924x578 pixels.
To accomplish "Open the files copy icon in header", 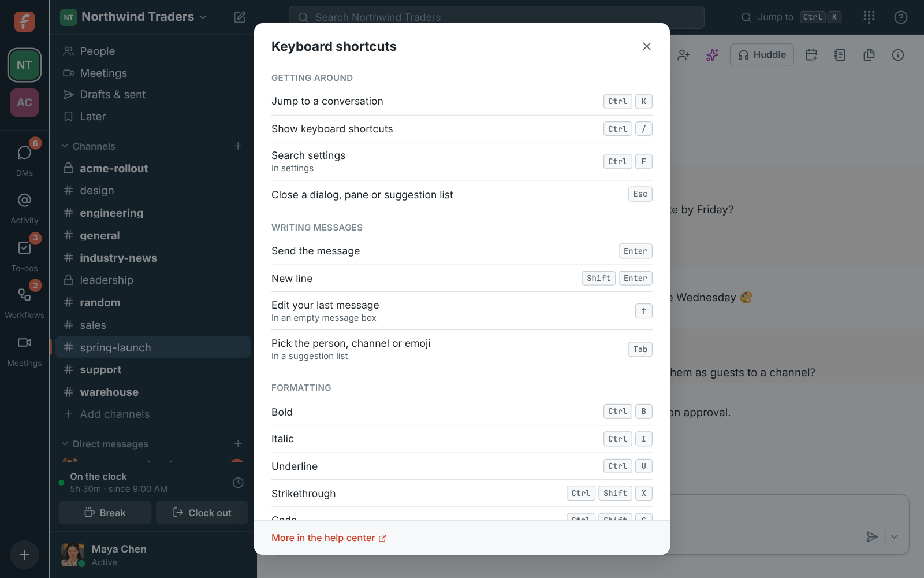I will (869, 55).
